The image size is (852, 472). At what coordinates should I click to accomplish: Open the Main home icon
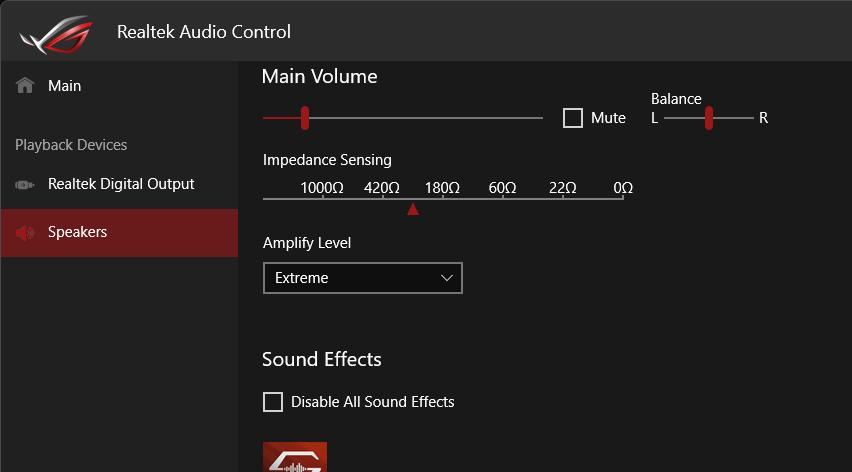(x=25, y=85)
